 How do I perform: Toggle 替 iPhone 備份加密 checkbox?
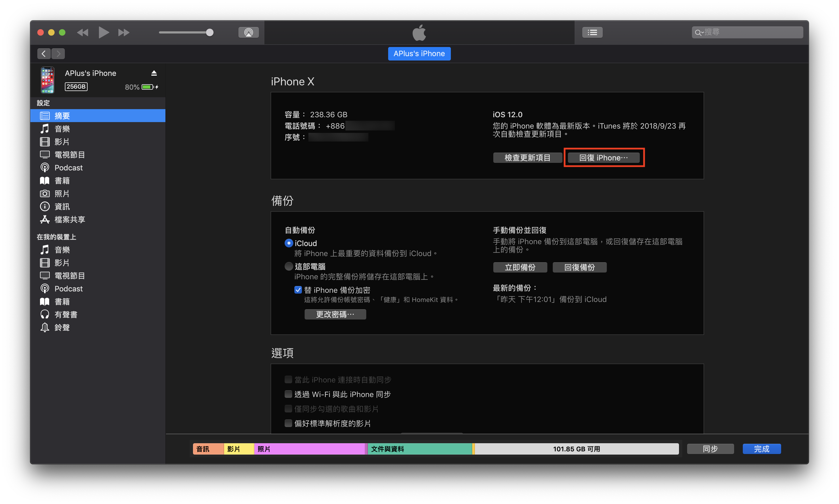(298, 290)
